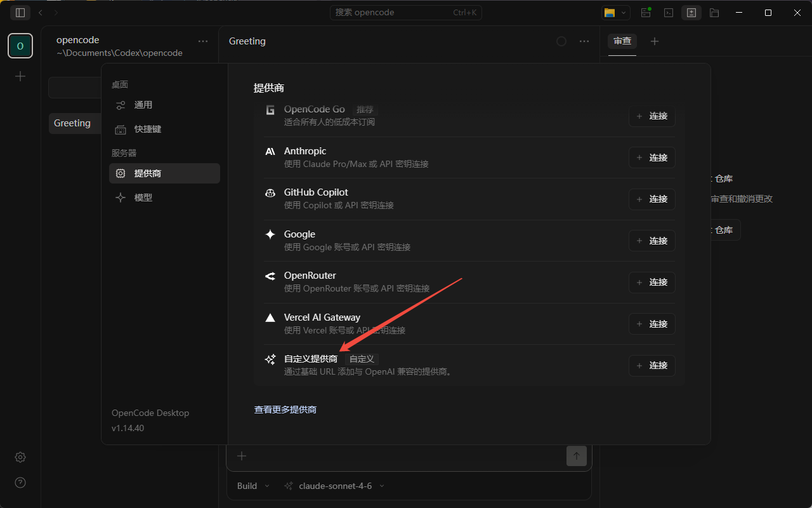Click the Google sparkle logo icon
Viewport: 812px width, 508px height.
coord(270,234)
